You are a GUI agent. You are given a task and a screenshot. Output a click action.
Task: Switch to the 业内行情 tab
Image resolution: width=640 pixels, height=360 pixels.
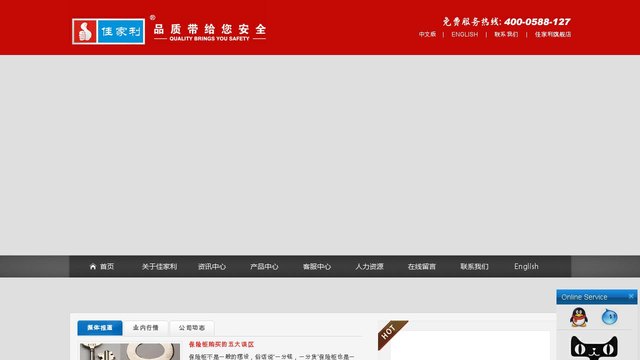tap(146, 328)
